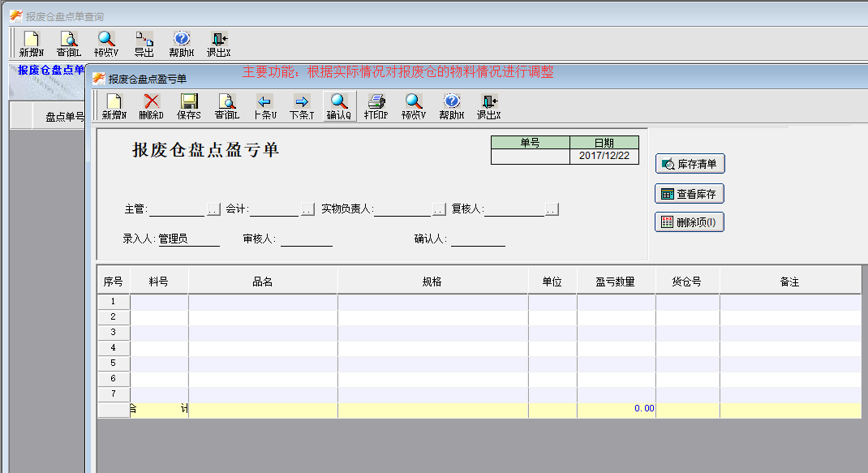Click the 单号 value cell
This screenshot has width=868, height=473.
pos(531,157)
